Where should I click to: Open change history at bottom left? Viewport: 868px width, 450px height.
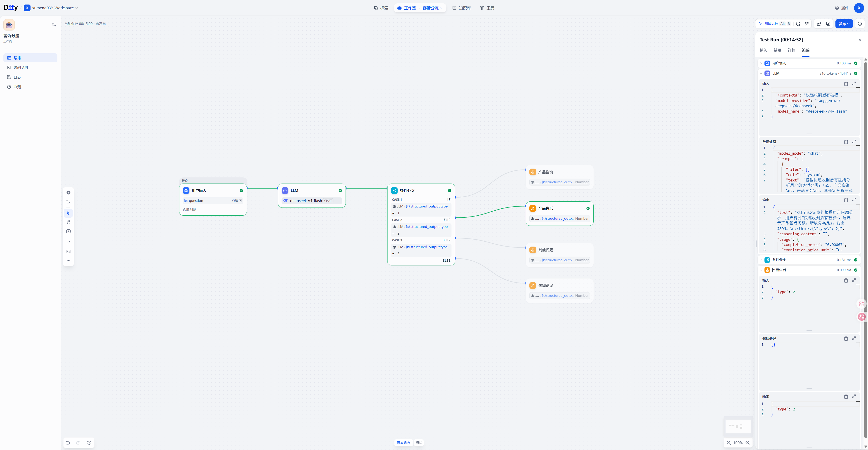[x=89, y=443]
